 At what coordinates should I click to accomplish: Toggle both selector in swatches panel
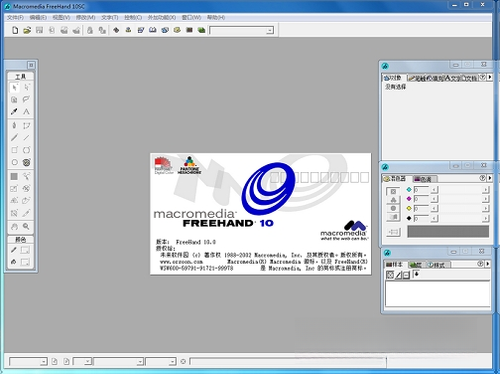406,275
